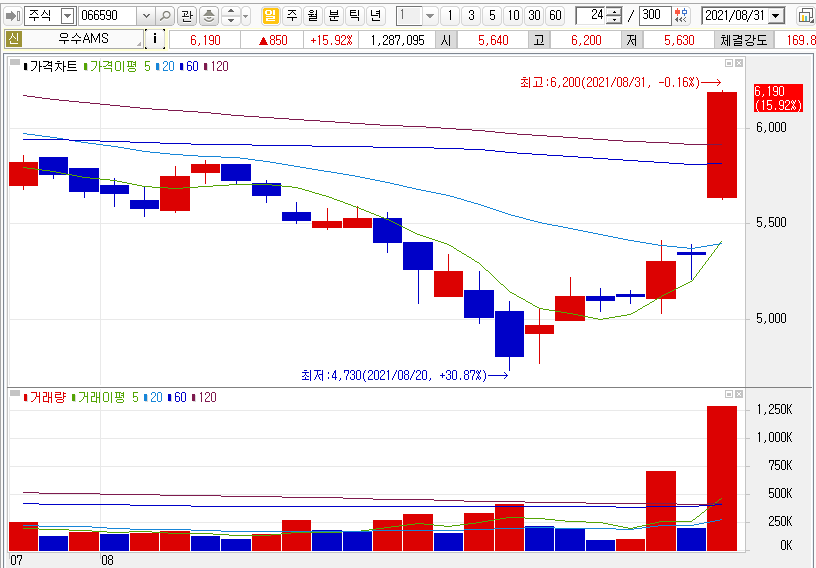Click the candle compress/expand icon

tap(680, 16)
